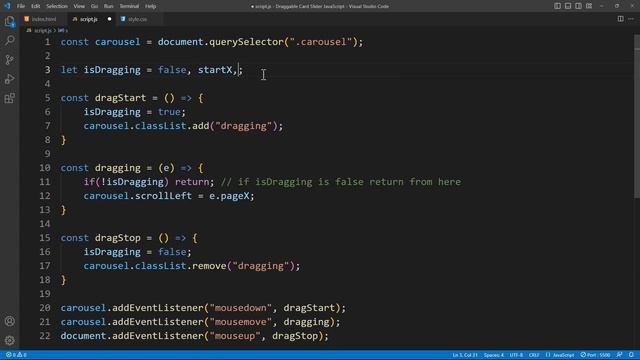Click the unsaved dot on script.js tab

109,19
